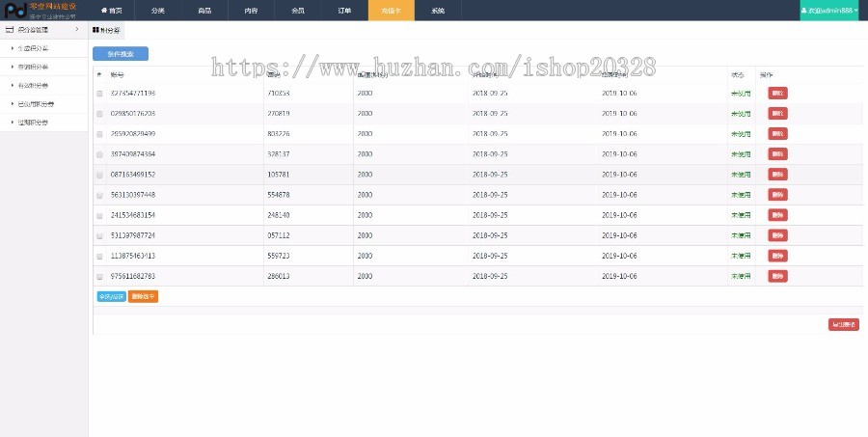
Task: Click the orange 删除选中 button
Action: click(143, 296)
